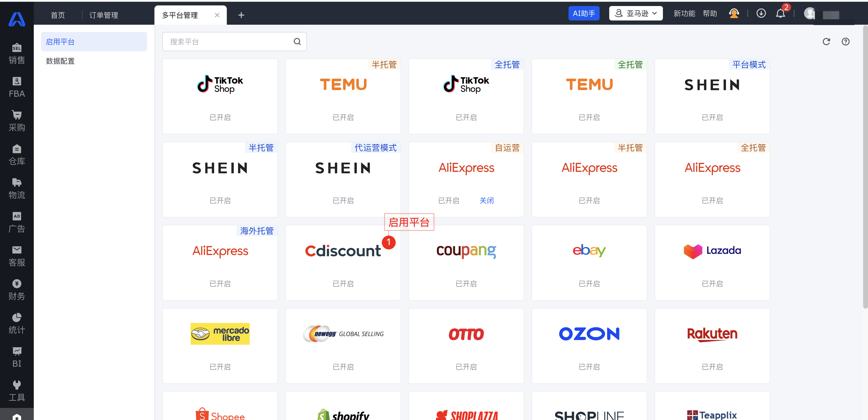Select the Shopify platform card
868x420 pixels.
(x=343, y=406)
